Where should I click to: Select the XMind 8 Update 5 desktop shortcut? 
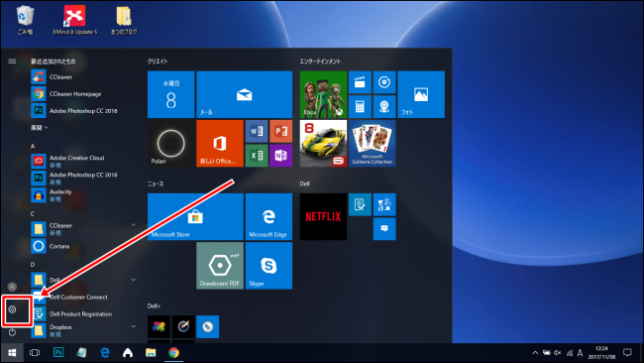[74, 20]
